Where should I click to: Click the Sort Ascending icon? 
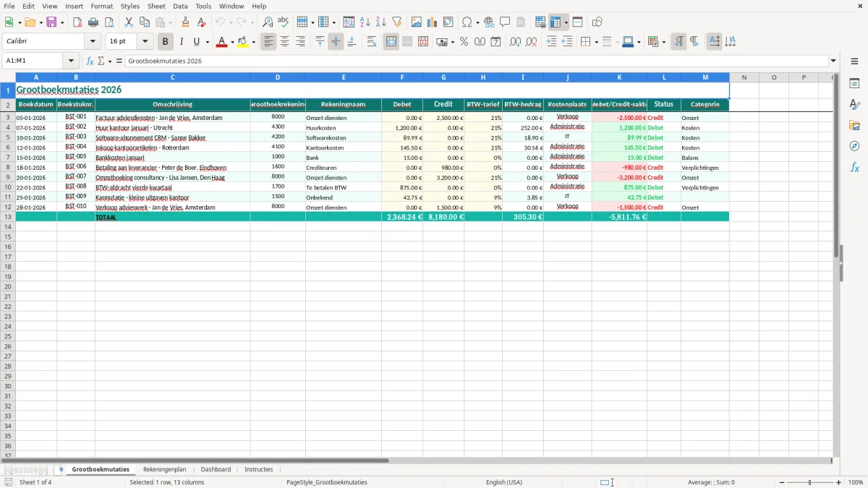click(365, 22)
